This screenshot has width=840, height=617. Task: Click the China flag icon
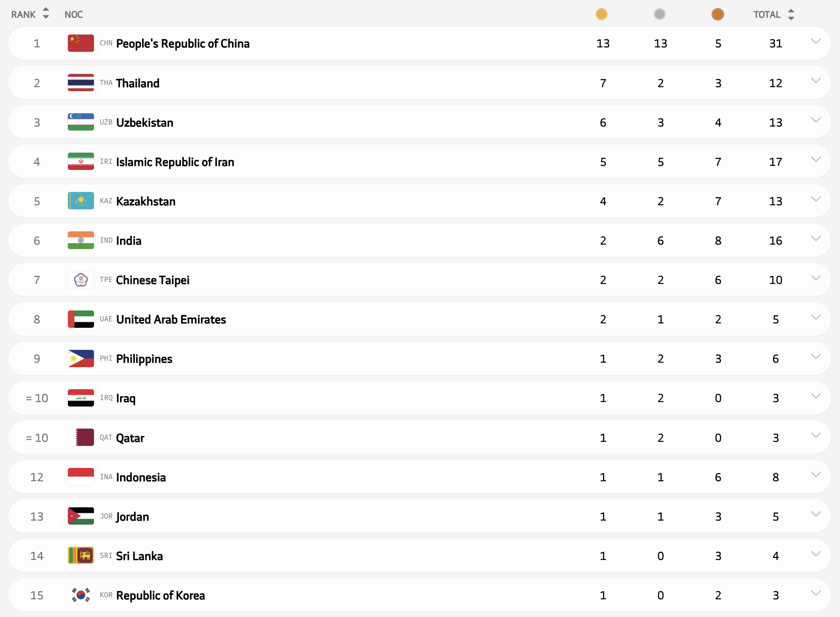(81, 43)
